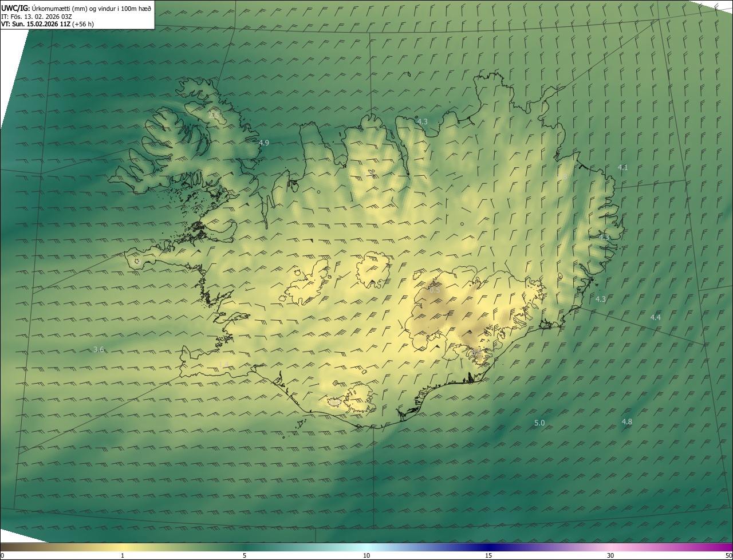This screenshot has width=733, height=560.
Task: Click the "5" tick on the color scale
Action: click(245, 555)
